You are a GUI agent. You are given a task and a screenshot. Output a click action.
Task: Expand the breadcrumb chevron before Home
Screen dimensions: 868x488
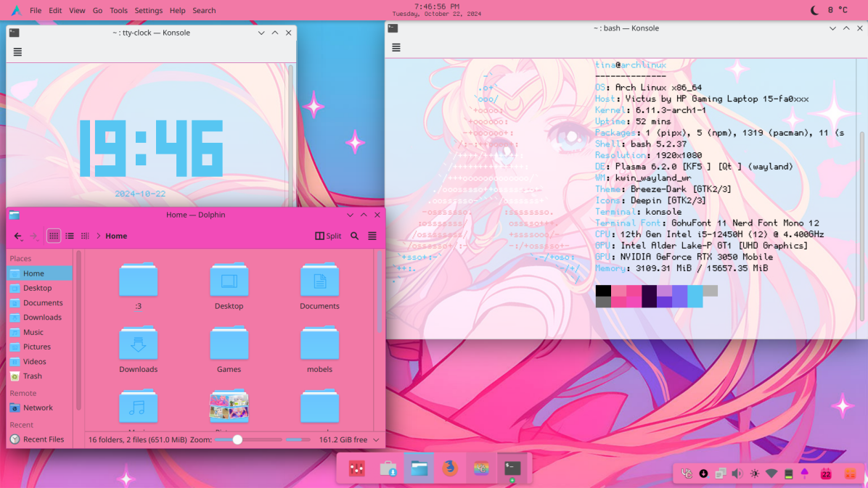click(98, 236)
